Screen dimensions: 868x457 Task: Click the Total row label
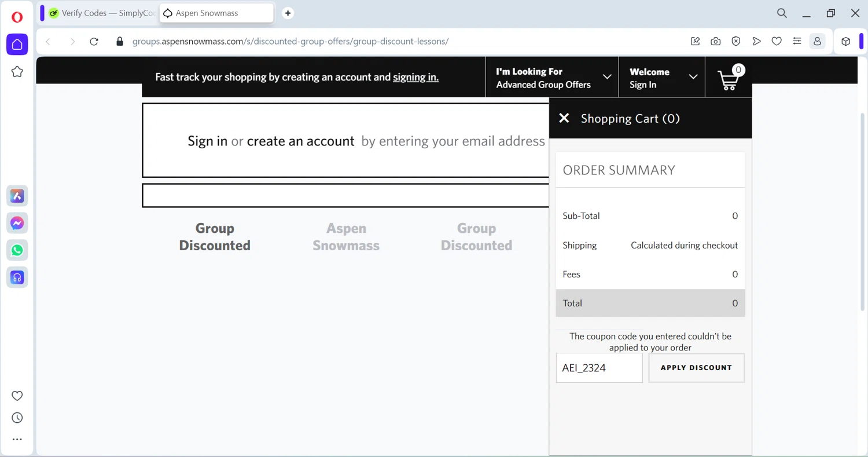[572, 303]
